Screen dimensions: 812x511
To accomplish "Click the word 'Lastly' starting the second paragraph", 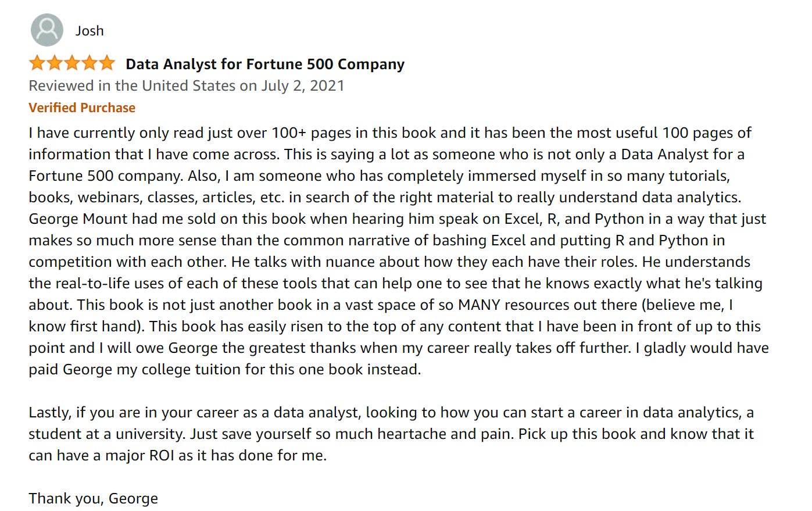I will pyautogui.click(x=50, y=413).
